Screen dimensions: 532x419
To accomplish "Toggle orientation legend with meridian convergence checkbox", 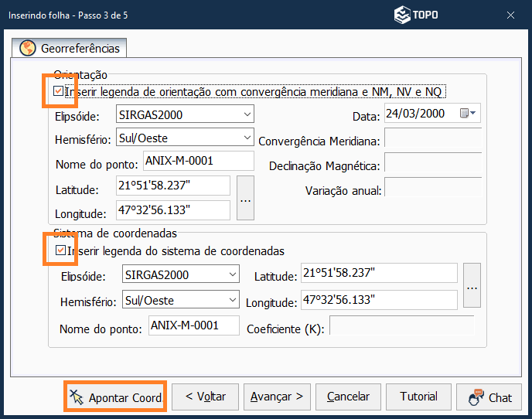I will click(x=59, y=92).
